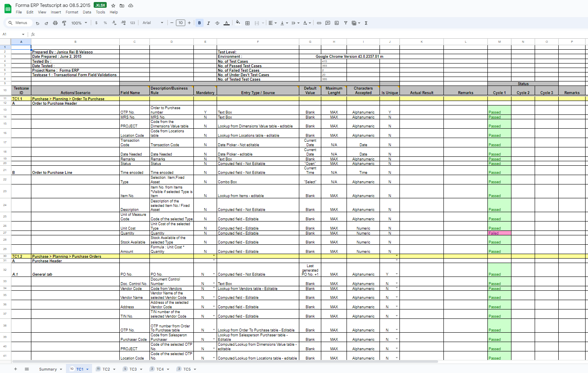This screenshot has height=373, width=588.
Task: Open the TC1 sheet tab arrow menu
Action: click(88, 369)
